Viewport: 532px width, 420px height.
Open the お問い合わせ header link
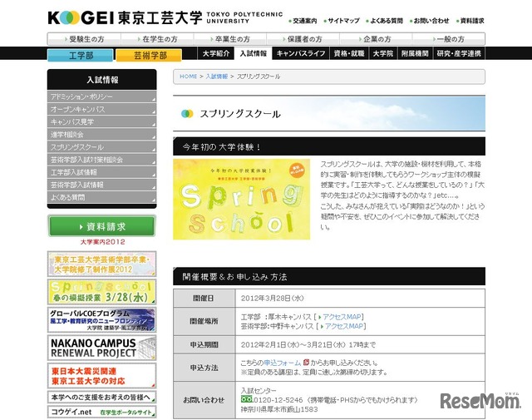[x=429, y=21]
